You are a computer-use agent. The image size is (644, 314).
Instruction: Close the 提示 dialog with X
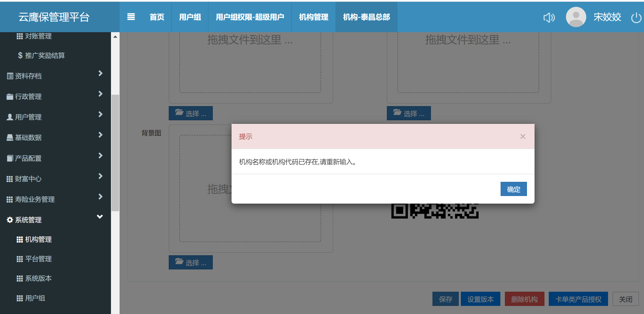523,136
